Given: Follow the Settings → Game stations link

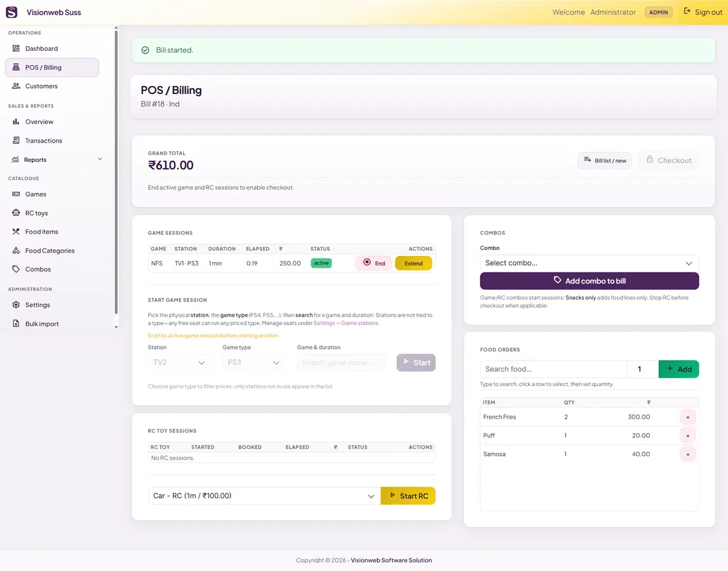Looking at the screenshot, I should click(346, 323).
